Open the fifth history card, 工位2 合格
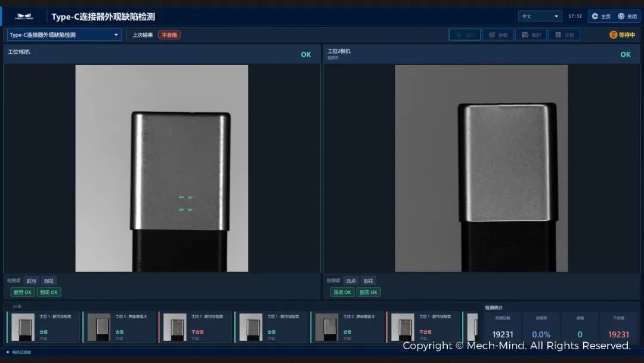 pyautogui.click(x=348, y=327)
